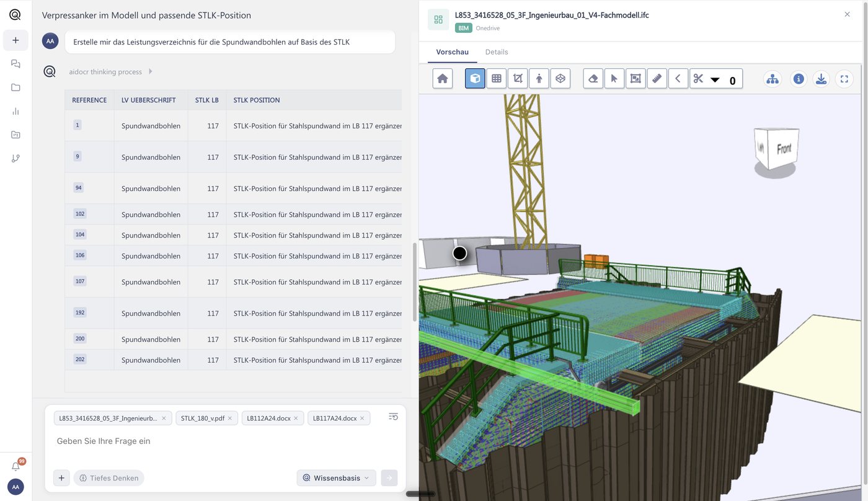This screenshot has width=868, height=501.
Task: Click the fit-to-frame zoom tool
Action: 635,79
